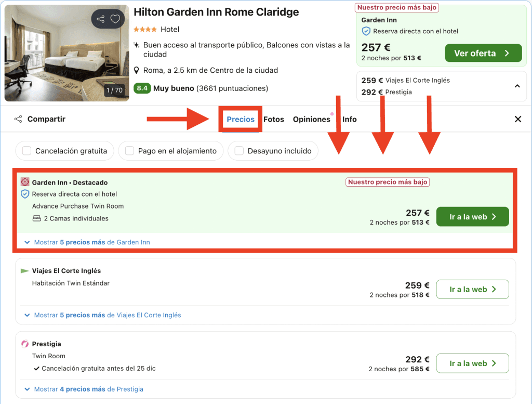The height and width of the screenshot is (404, 532).
Task: Collapse the other prices list chevron
Action: point(517,86)
